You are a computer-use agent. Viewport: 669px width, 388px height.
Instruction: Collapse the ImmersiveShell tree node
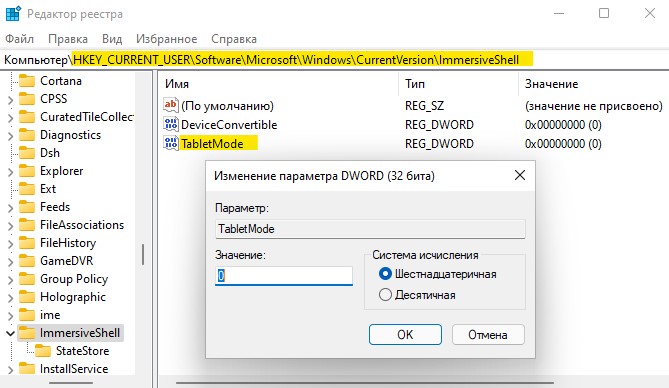tap(11, 333)
